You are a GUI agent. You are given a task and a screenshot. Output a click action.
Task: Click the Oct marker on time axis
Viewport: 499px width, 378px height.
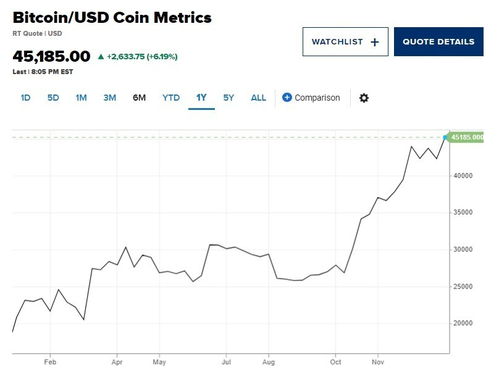(x=335, y=362)
